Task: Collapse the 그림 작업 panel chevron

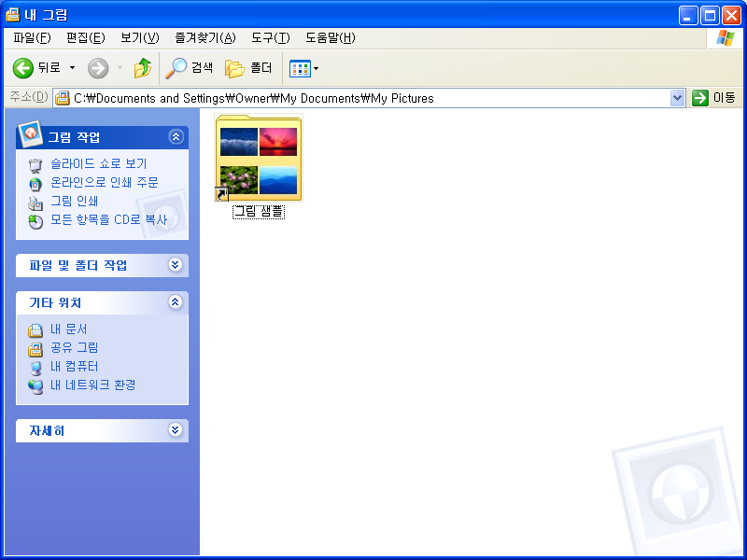Action: click(176, 136)
